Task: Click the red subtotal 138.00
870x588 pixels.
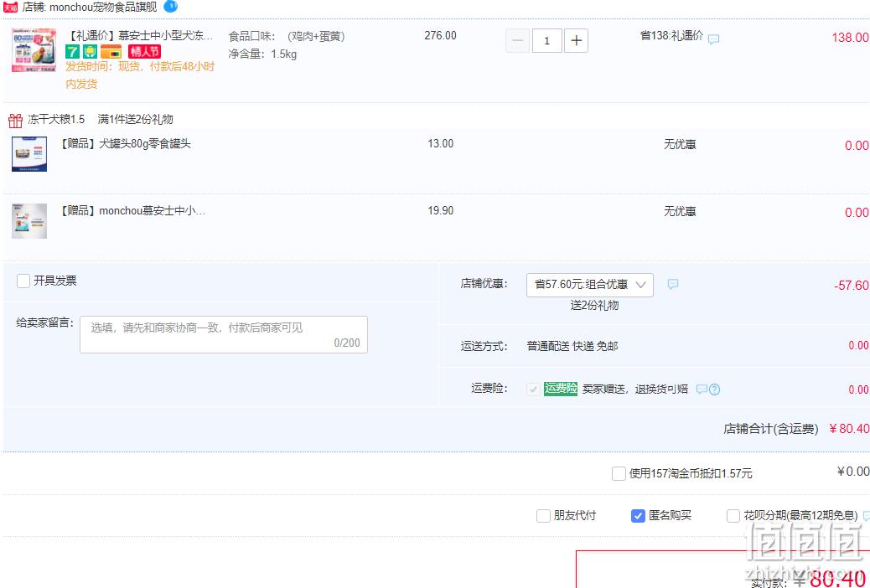Action: coord(850,38)
